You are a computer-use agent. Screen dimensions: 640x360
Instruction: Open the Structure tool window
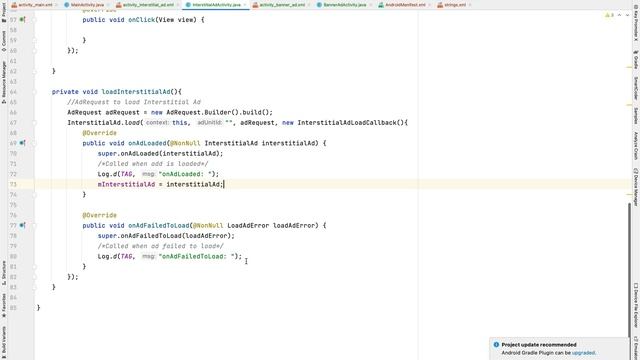4,273
